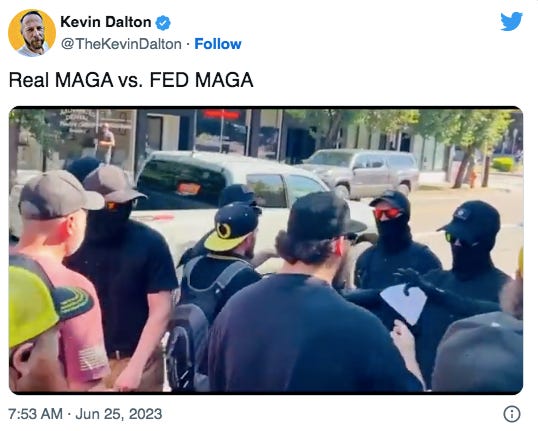Select the 'Real MAGA vs. FED MAGA' text
This screenshot has width=538, height=431.
pyautogui.click(x=131, y=80)
